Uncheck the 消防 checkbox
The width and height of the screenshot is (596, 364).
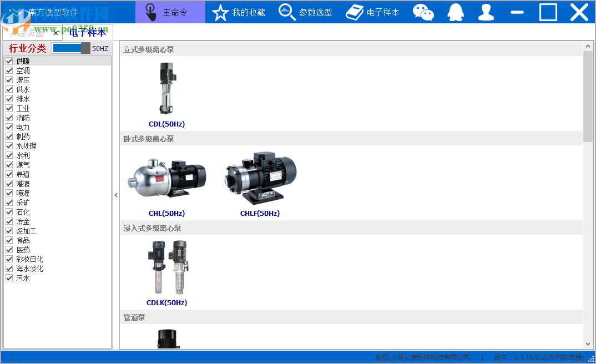coord(9,118)
